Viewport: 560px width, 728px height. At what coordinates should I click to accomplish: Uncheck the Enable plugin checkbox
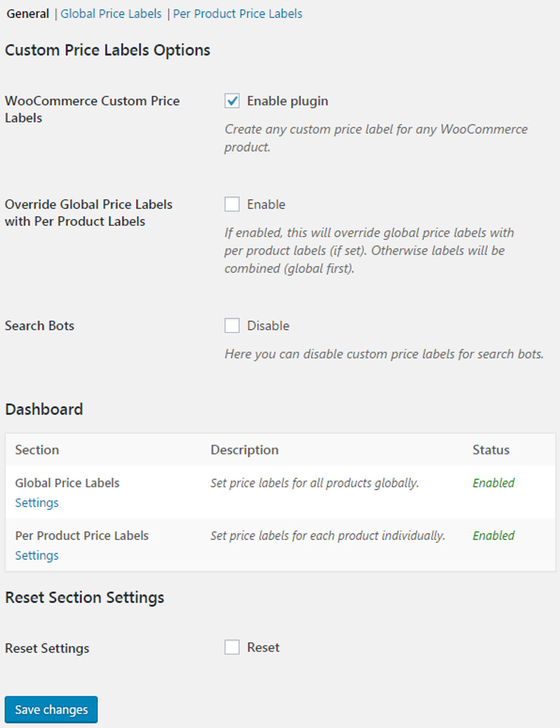(x=232, y=101)
